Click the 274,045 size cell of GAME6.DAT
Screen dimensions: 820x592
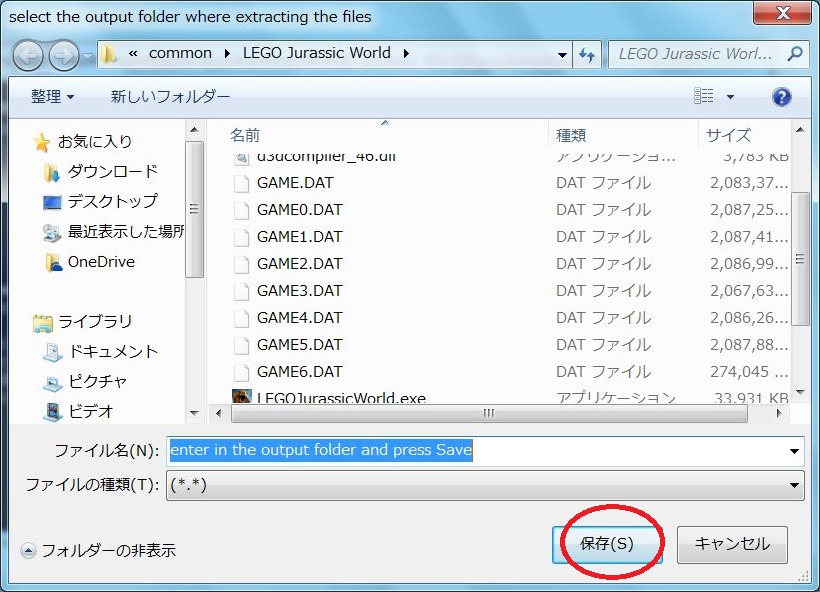pyautogui.click(x=749, y=372)
